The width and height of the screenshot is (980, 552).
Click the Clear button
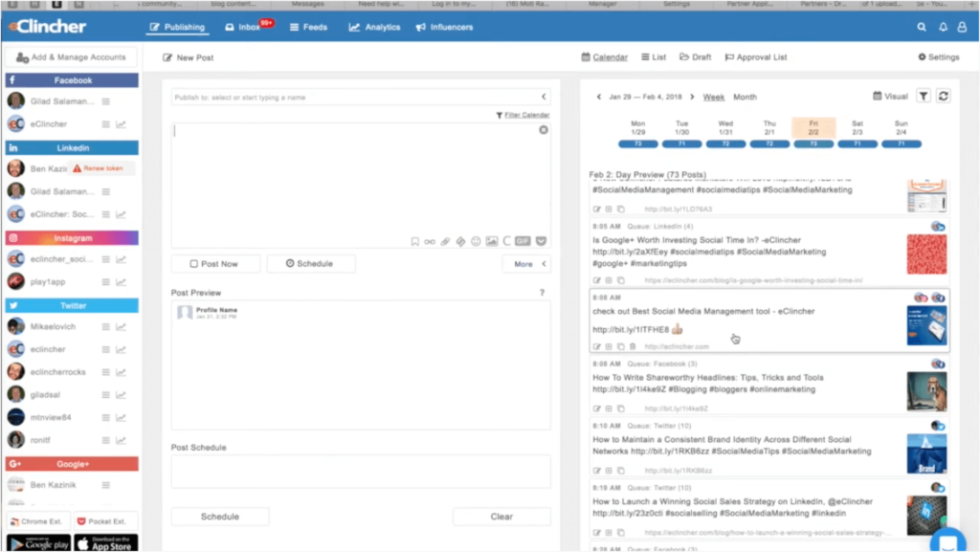[x=501, y=517]
